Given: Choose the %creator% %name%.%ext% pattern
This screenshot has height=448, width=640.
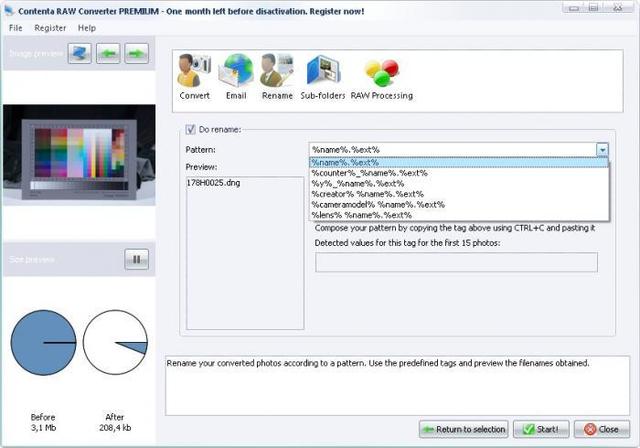Looking at the screenshot, I should pyautogui.click(x=459, y=194).
